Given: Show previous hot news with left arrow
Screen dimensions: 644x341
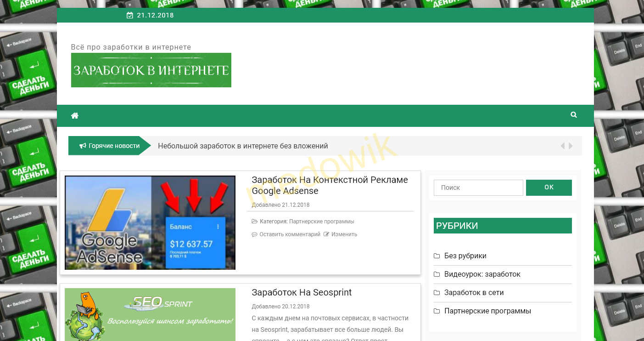Looking at the screenshot, I should pos(562,146).
